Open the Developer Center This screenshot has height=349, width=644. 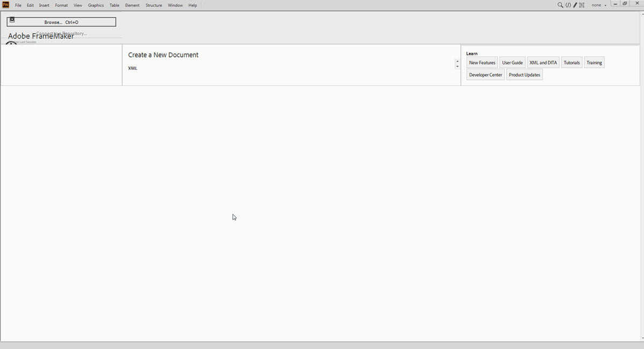(485, 75)
